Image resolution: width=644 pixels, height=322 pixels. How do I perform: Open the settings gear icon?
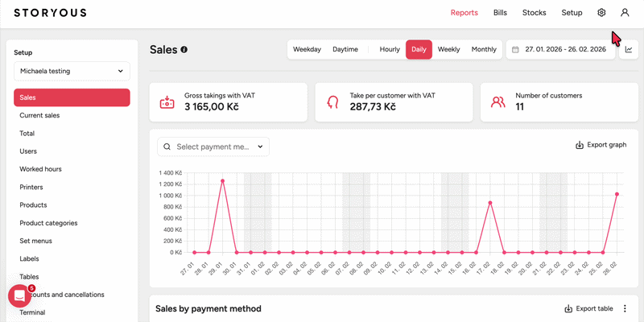click(x=601, y=13)
